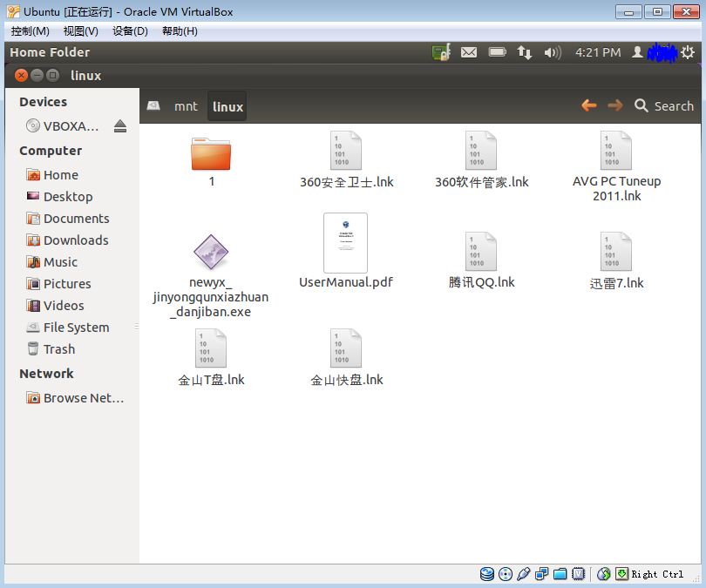Open the UserManual.pdf file thumbnail

pos(345,242)
